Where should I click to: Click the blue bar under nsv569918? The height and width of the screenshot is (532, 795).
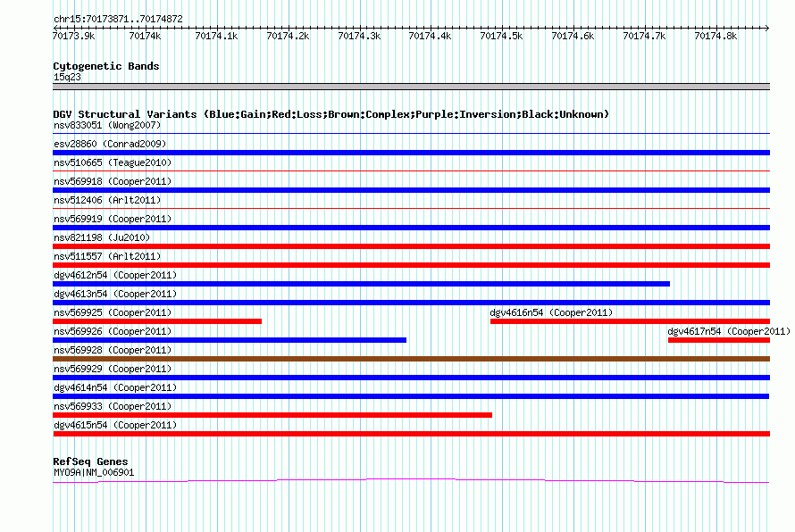click(x=411, y=190)
